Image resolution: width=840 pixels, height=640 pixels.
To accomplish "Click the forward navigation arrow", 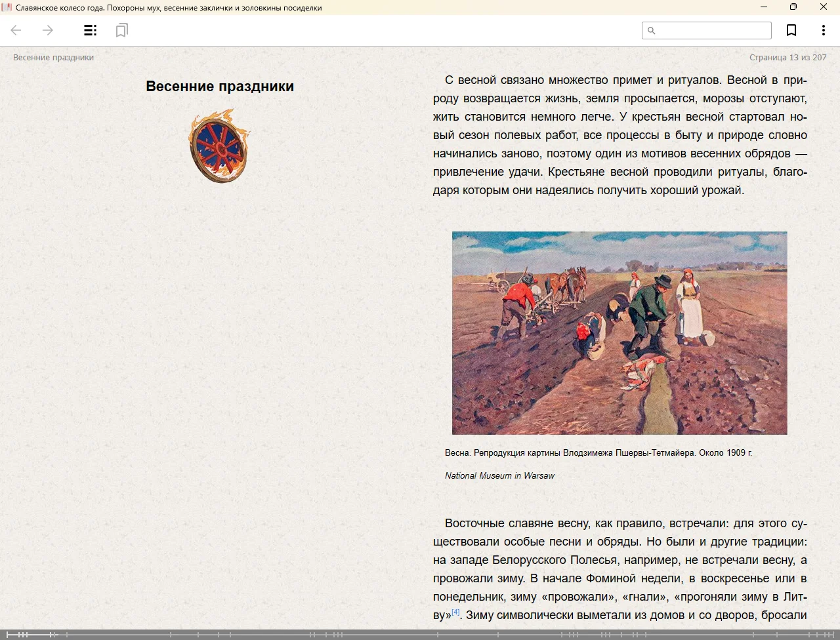I will click(48, 30).
